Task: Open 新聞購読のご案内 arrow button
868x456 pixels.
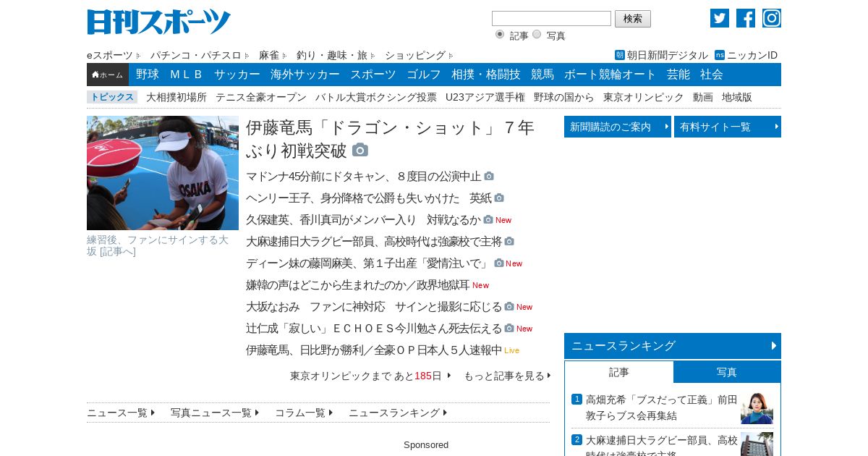Action: point(618,127)
